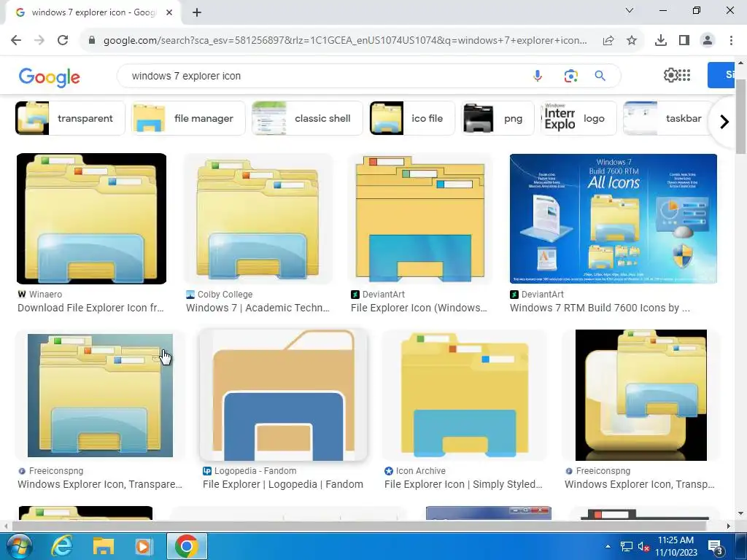
Task: Go back to the previous page
Action: 16,40
